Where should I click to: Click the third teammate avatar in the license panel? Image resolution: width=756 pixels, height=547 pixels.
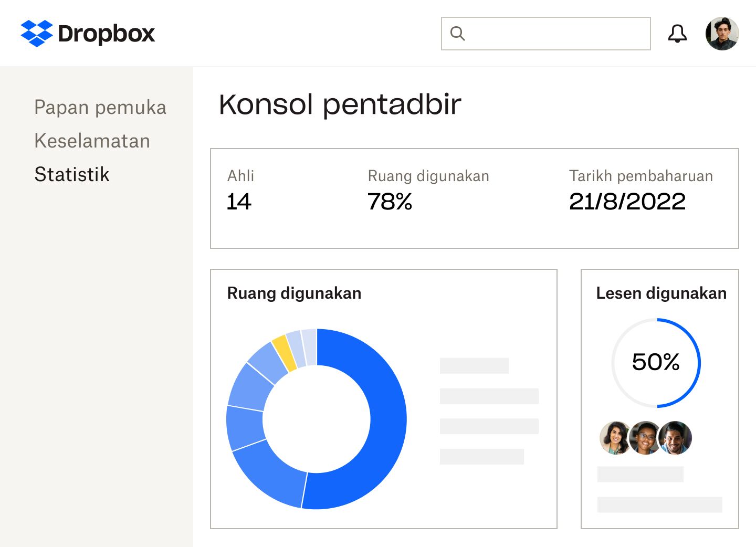tap(676, 438)
